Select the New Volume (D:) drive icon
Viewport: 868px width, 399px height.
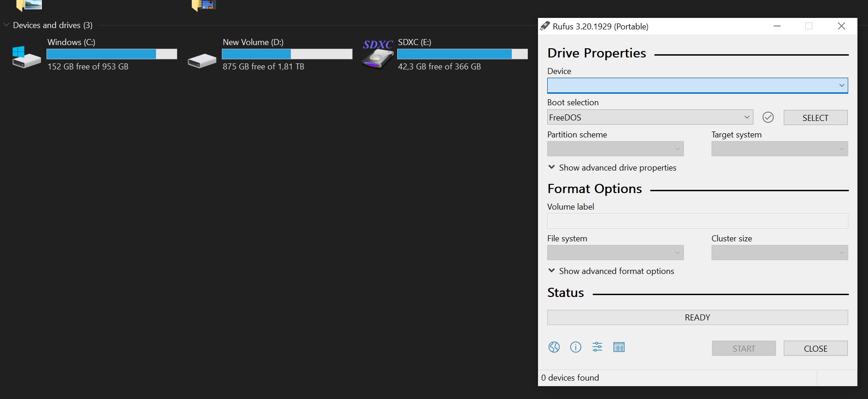click(202, 60)
